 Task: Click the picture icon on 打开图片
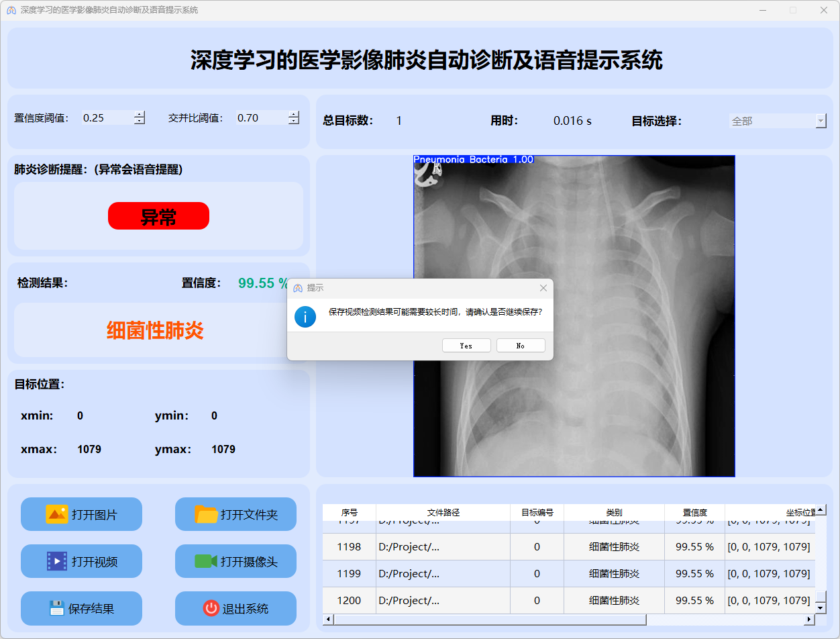pyautogui.click(x=56, y=514)
